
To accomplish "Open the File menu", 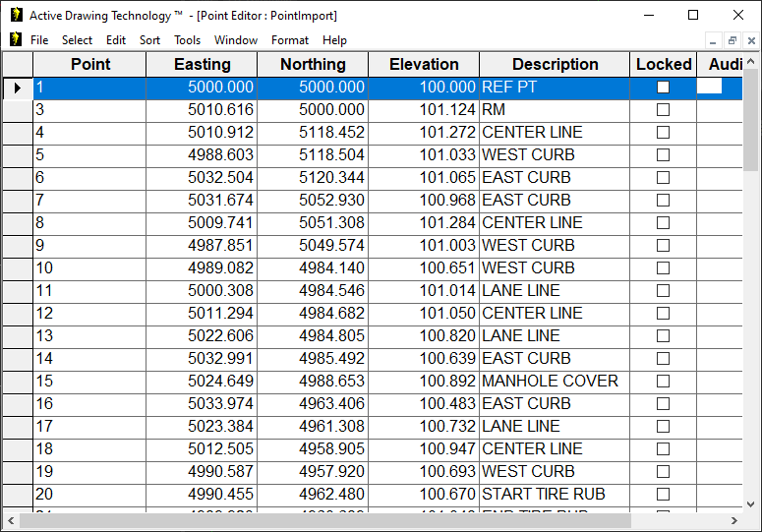I will point(39,40).
